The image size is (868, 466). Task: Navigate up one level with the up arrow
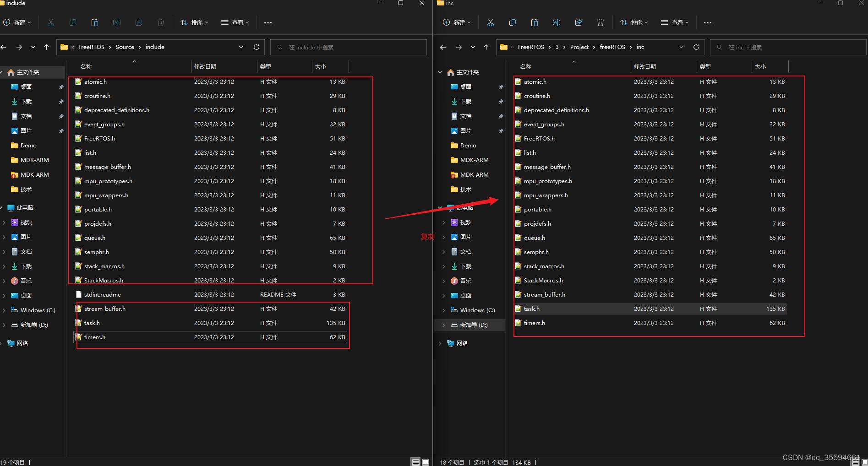pyautogui.click(x=46, y=47)
